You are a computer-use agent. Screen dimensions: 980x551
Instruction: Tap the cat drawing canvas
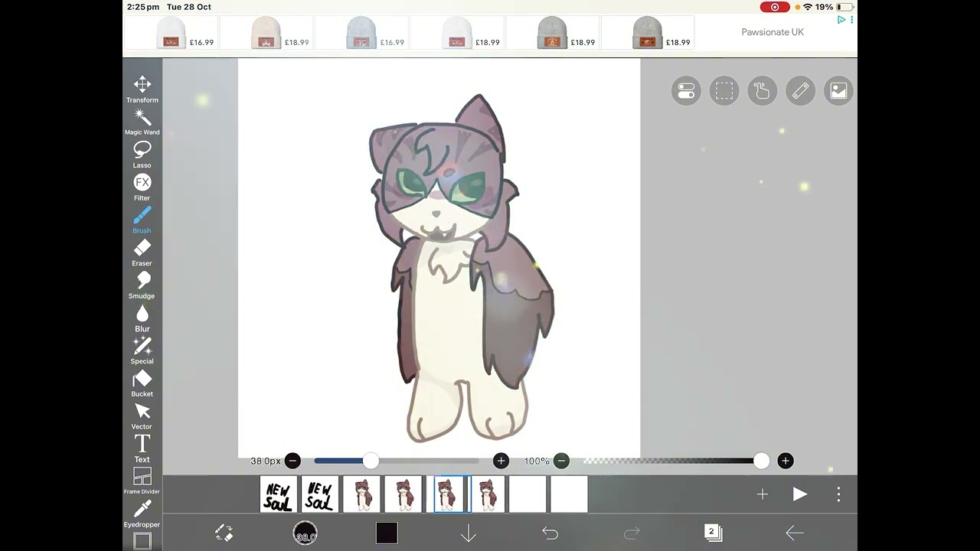point(439,259)
